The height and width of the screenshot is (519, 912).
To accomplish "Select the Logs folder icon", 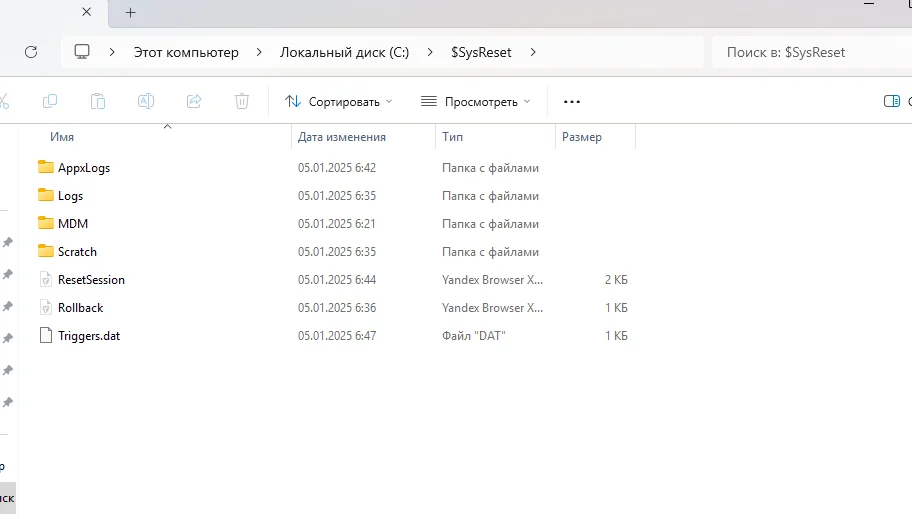I will (x=45, y=195).
